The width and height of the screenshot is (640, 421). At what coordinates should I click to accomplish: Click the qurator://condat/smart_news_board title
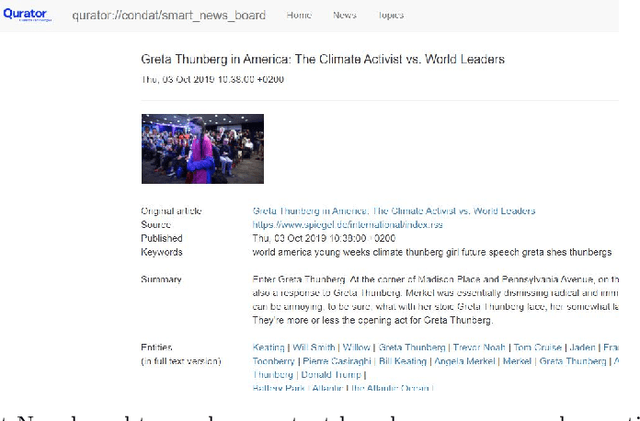(x=171, y=16)
